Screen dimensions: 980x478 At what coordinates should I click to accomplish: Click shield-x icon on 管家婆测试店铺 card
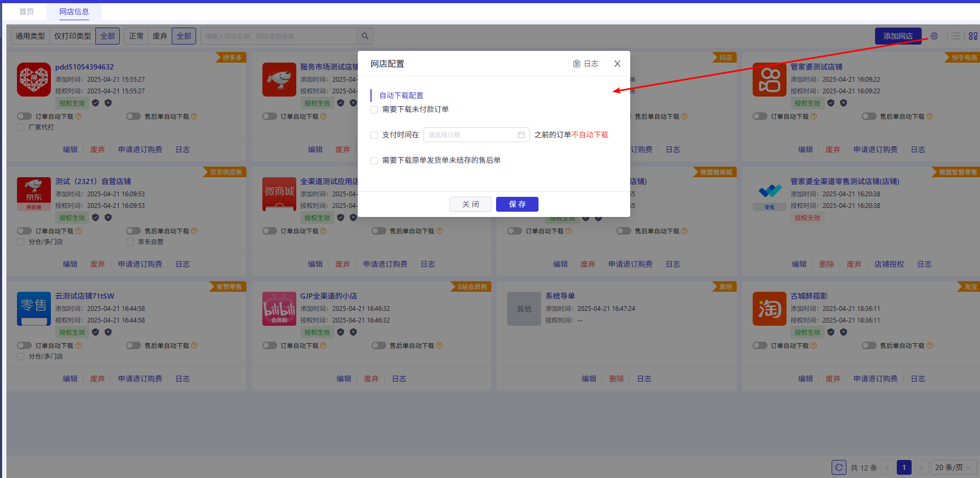tap(844, 103)
